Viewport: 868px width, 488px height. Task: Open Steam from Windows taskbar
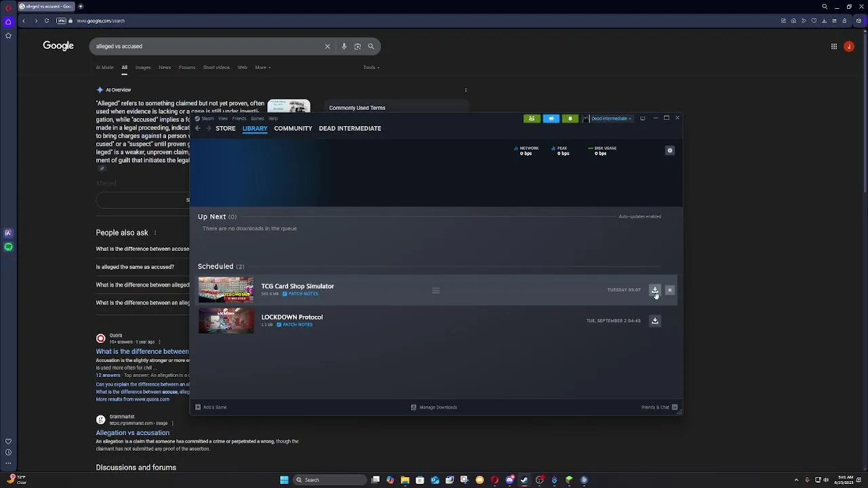524,480
